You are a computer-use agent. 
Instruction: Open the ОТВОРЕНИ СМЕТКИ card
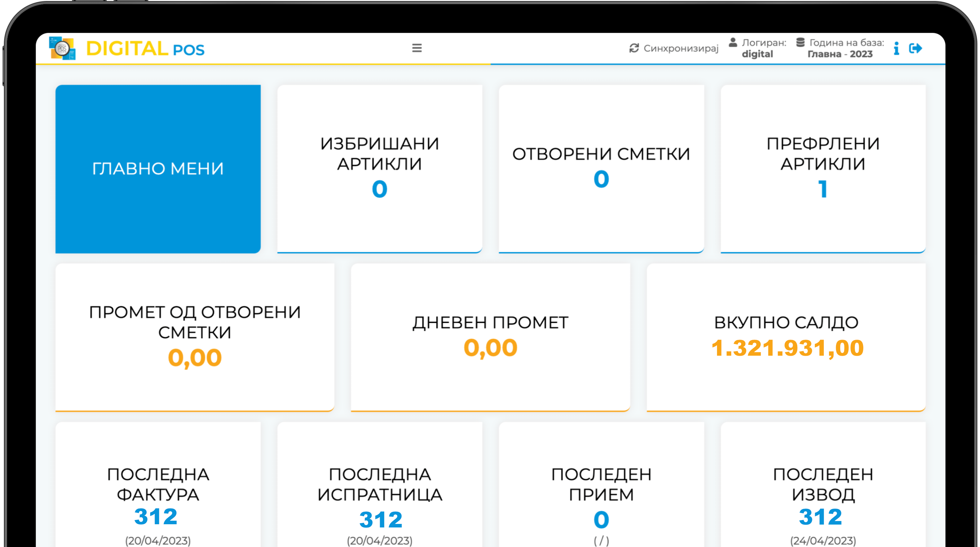coord(601,169)
